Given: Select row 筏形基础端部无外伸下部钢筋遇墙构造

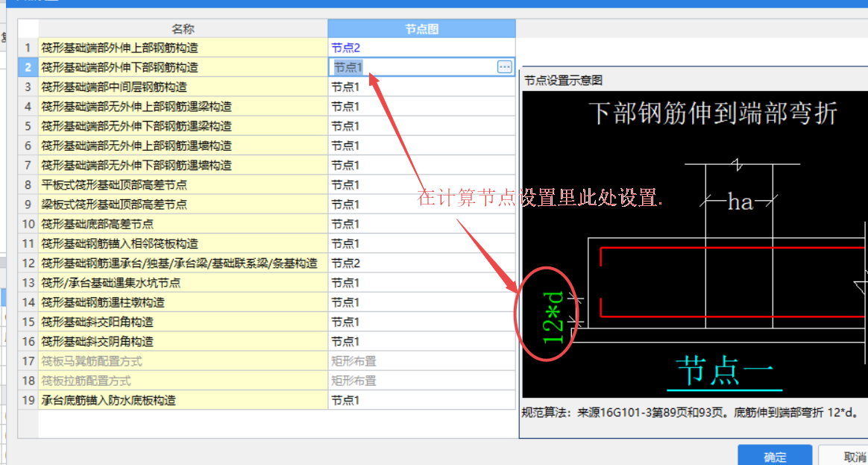Looking at the screenshot, I should point(183,165).
